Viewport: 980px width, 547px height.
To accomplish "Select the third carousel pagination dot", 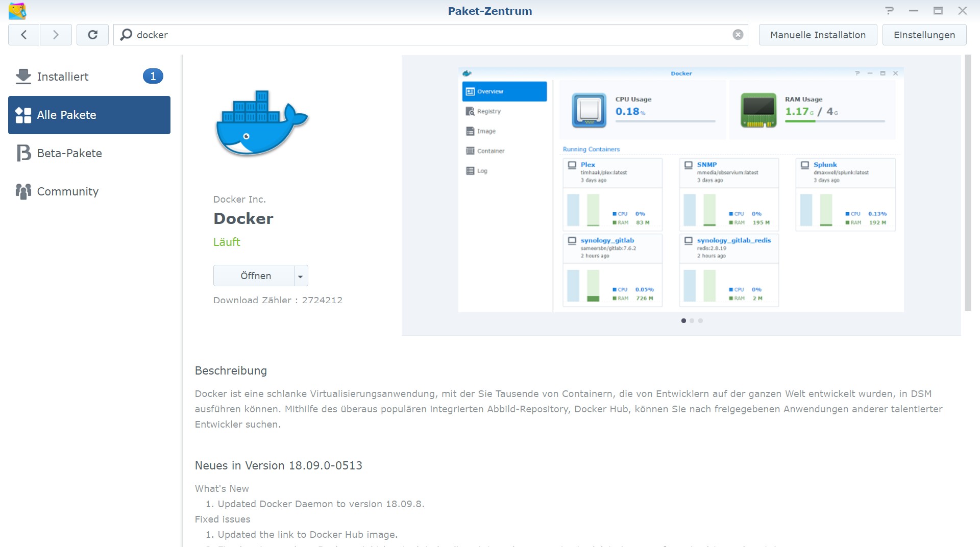I will [701, 321].
